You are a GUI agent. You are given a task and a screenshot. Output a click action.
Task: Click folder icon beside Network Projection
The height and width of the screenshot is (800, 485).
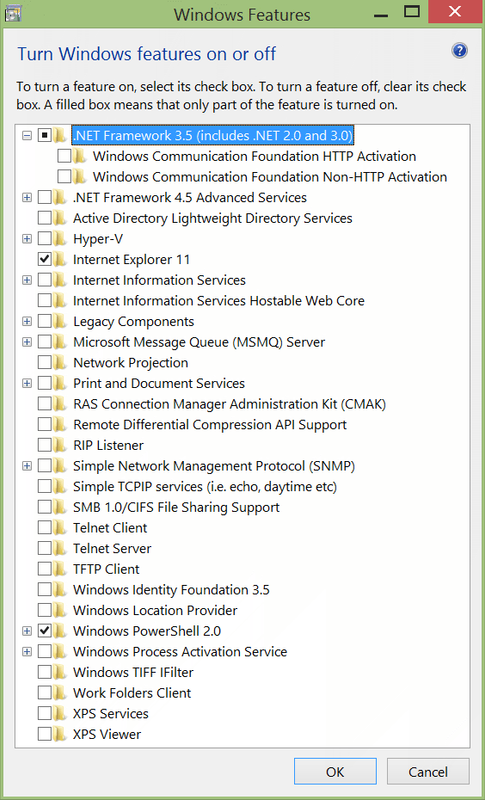[x=60, y=363]
